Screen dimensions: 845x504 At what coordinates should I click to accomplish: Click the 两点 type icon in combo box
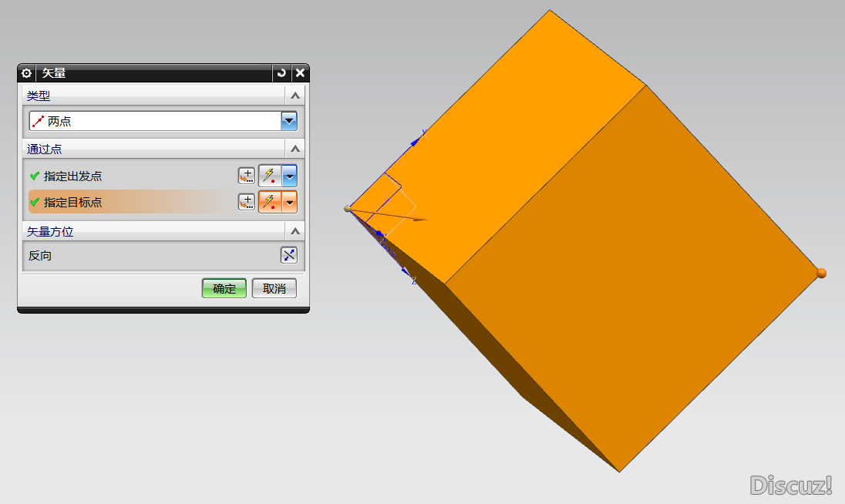[x=38, y=121]
